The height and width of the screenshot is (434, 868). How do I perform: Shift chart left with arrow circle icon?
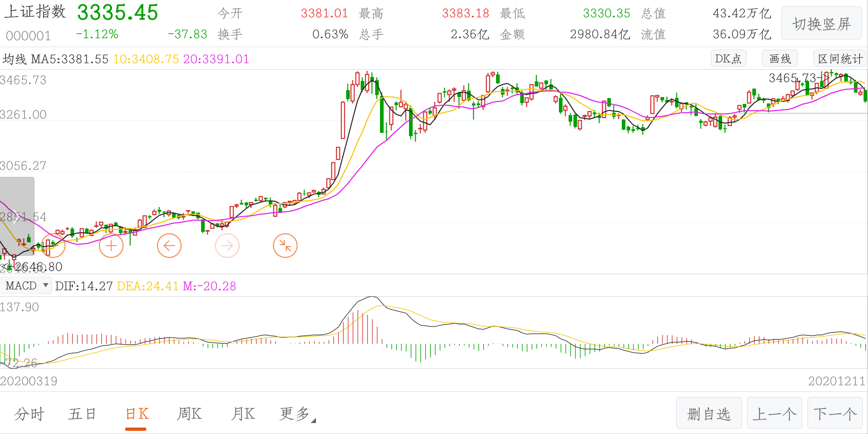[169, 246]
